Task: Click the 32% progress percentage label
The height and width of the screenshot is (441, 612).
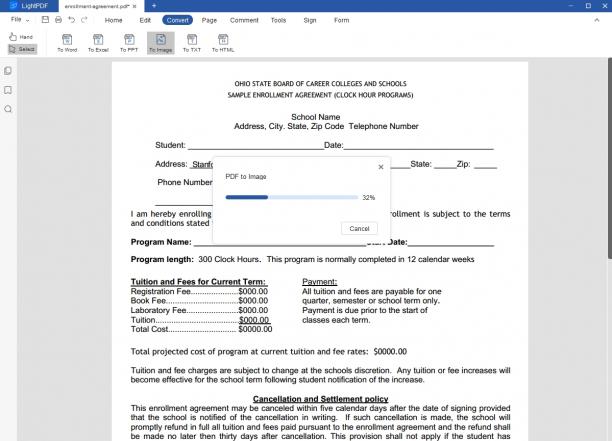Action: (368, 197)
